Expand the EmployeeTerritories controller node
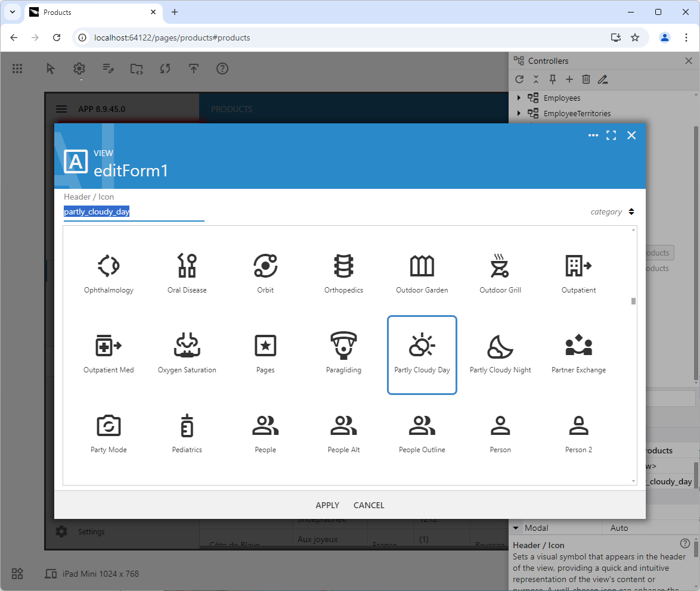Screen dimensions: 700x591 (519, 113)
